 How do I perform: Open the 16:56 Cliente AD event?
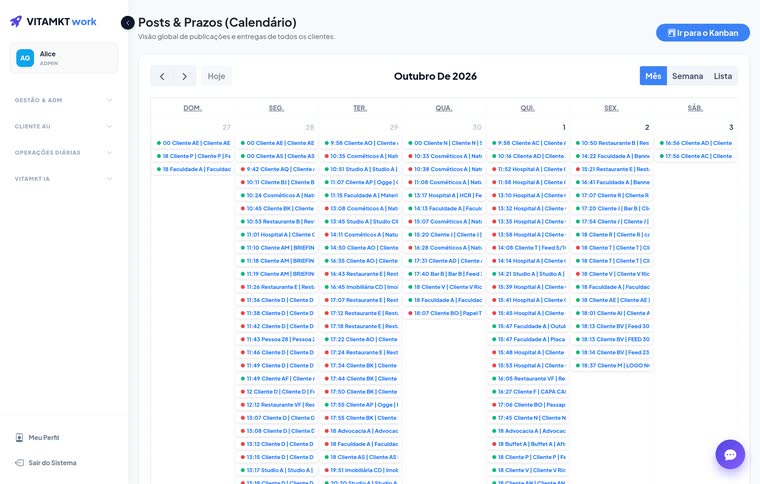696,143
